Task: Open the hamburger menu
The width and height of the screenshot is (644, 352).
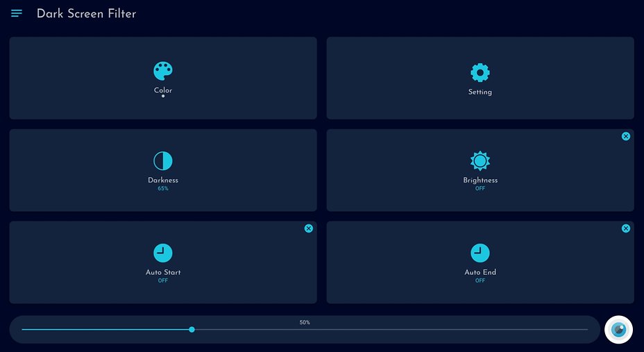Action: pos(17,14)
